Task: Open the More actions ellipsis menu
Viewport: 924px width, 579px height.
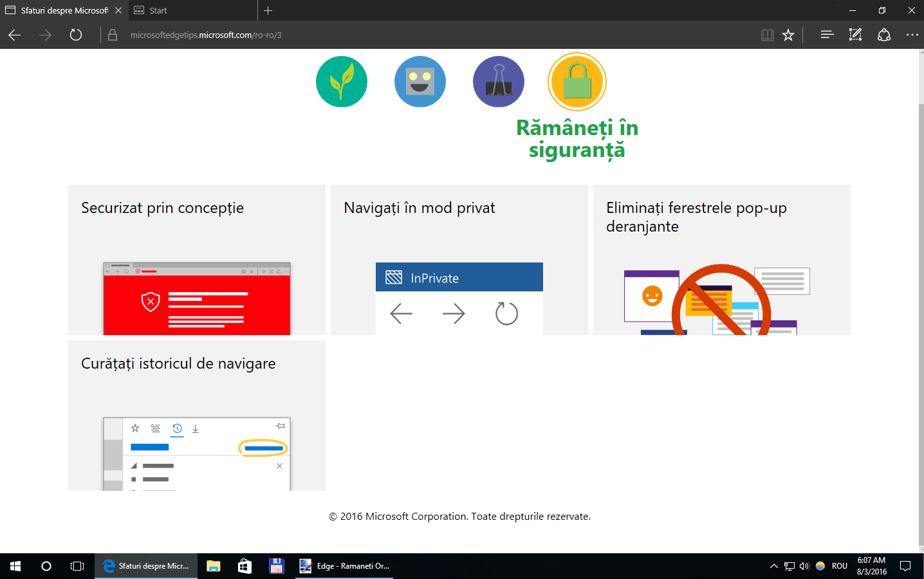Action: 912,35
